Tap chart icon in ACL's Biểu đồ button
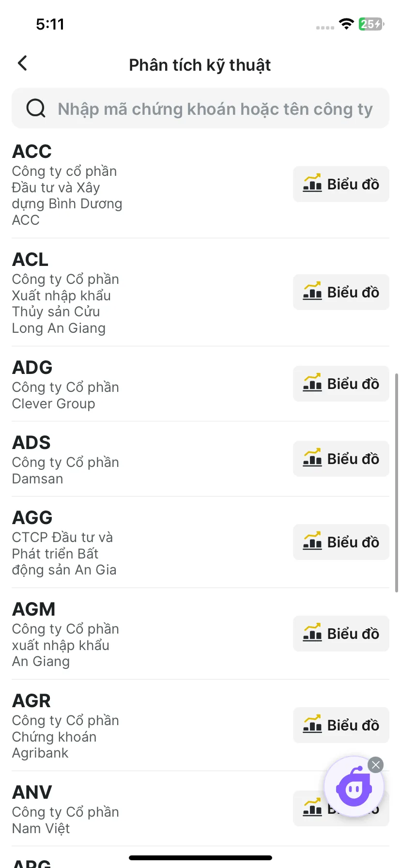Image resolution: width=401 pixels, height=868 pixels. pyautogui.click(x=312, y=291)
